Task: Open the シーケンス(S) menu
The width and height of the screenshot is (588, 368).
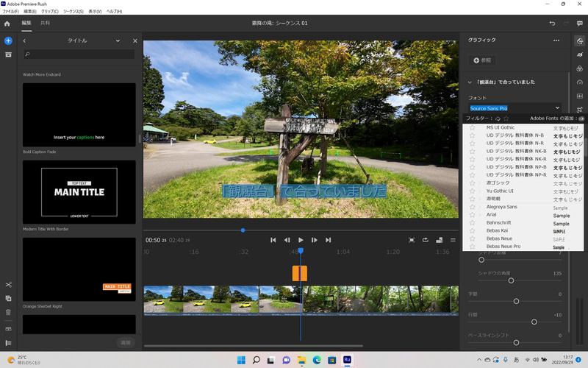Action: click(73, 12)
